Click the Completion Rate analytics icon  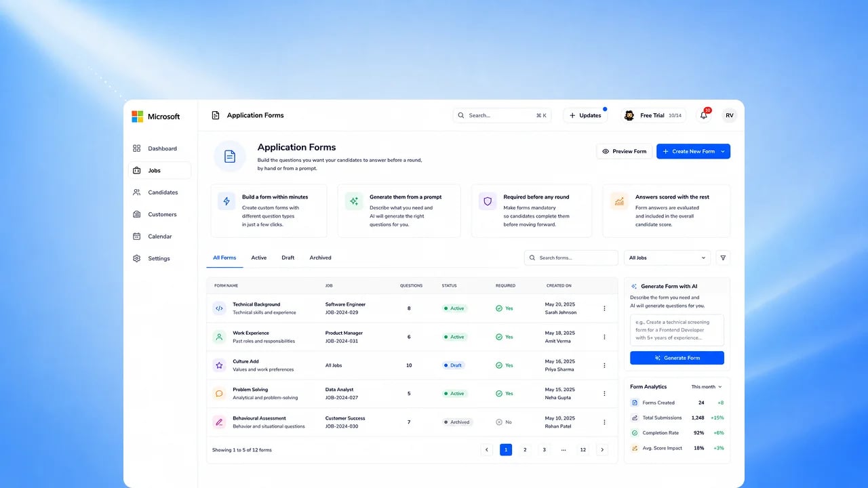pos(635,432)
